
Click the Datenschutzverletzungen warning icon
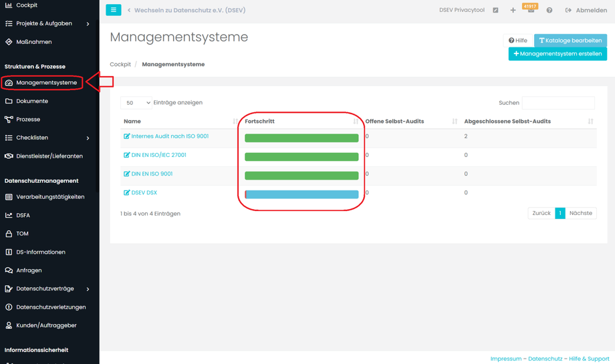(x=9, y=307)
